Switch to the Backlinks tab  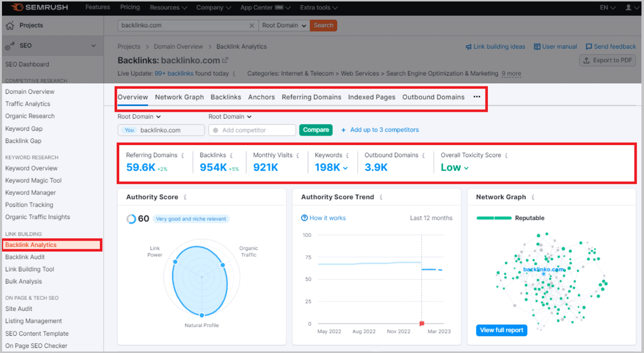point(226,97)
